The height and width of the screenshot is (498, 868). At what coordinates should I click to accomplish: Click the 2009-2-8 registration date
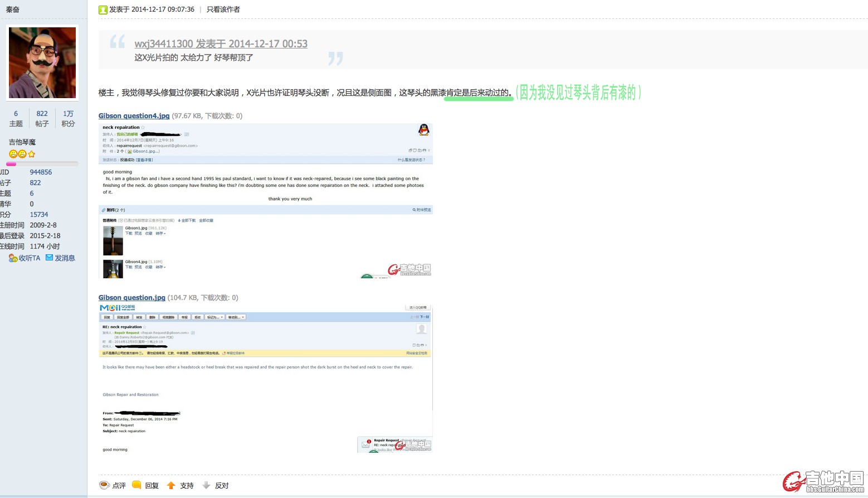43,225
